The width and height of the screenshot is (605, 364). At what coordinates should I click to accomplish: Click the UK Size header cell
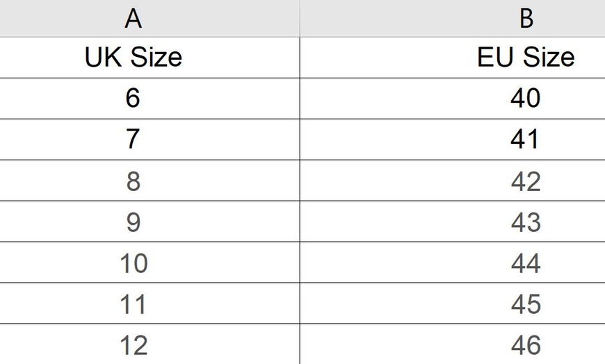[133, 57]
